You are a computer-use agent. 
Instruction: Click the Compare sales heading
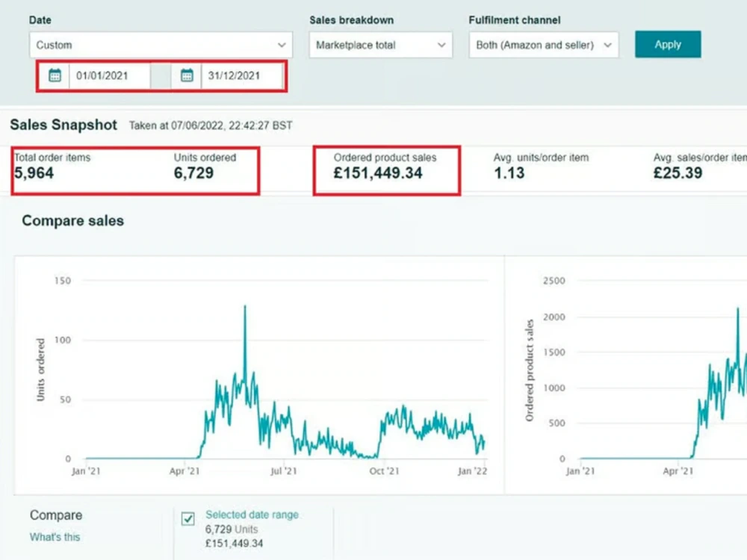pos(73,221)
